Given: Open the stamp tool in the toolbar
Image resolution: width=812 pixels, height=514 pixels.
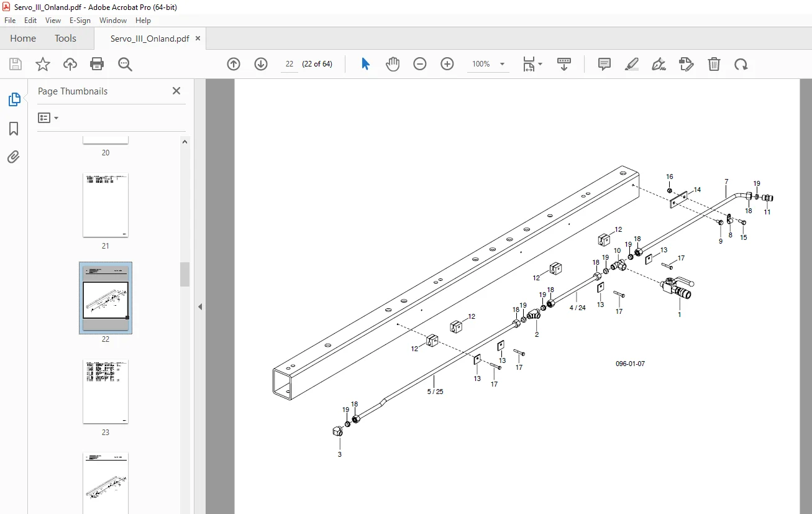Looking at the screenshot, I should [x=687, y=64].
